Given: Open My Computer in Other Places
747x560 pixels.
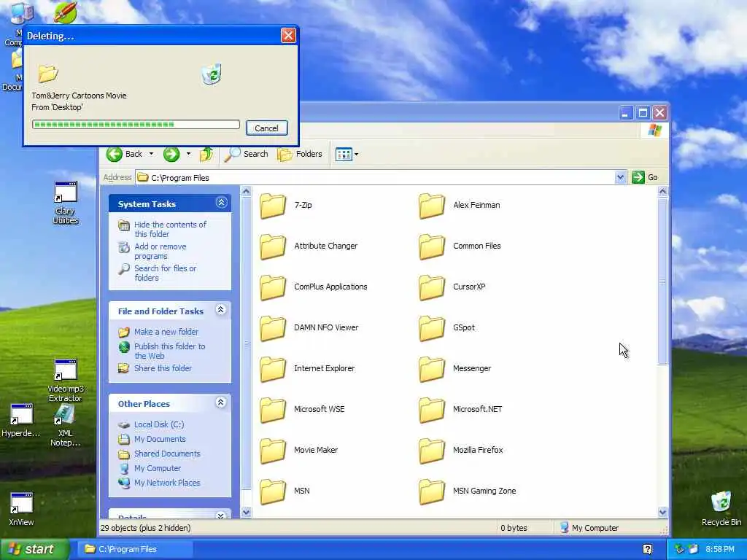Looking at the screenshot, I should click(158, 469).
